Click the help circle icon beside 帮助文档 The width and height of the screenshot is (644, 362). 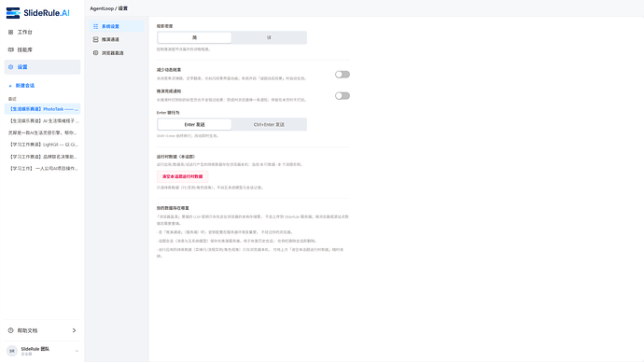(x=10, y=330)
